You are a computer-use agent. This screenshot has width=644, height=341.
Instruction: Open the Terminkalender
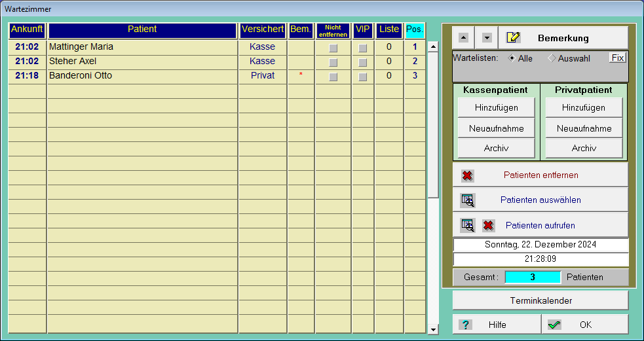point(540,301)
